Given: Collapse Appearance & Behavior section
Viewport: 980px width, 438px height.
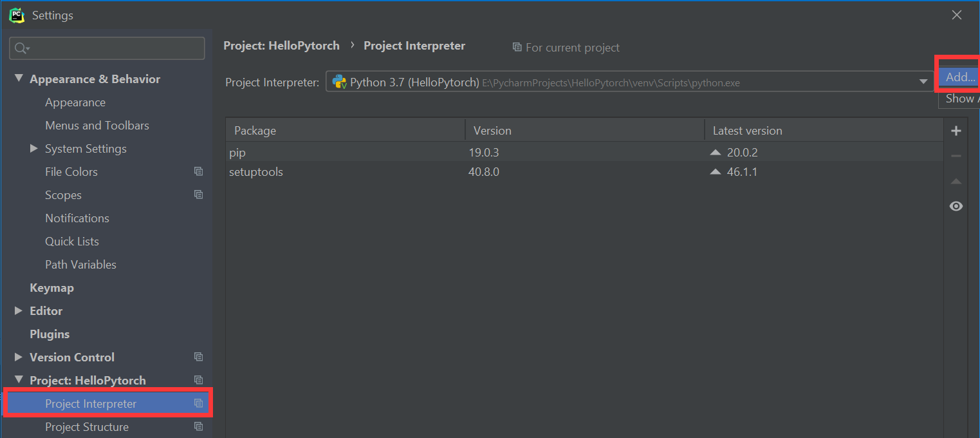Looking at the screenshot, I should 18,79.
